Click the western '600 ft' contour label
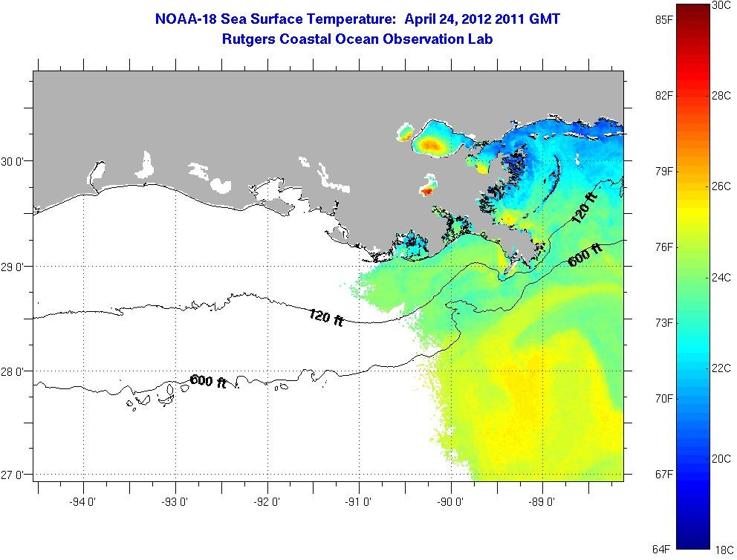Image resolution: width=737 pixels, height=560 pixels. pyautogui.click(x=208, y=381)
